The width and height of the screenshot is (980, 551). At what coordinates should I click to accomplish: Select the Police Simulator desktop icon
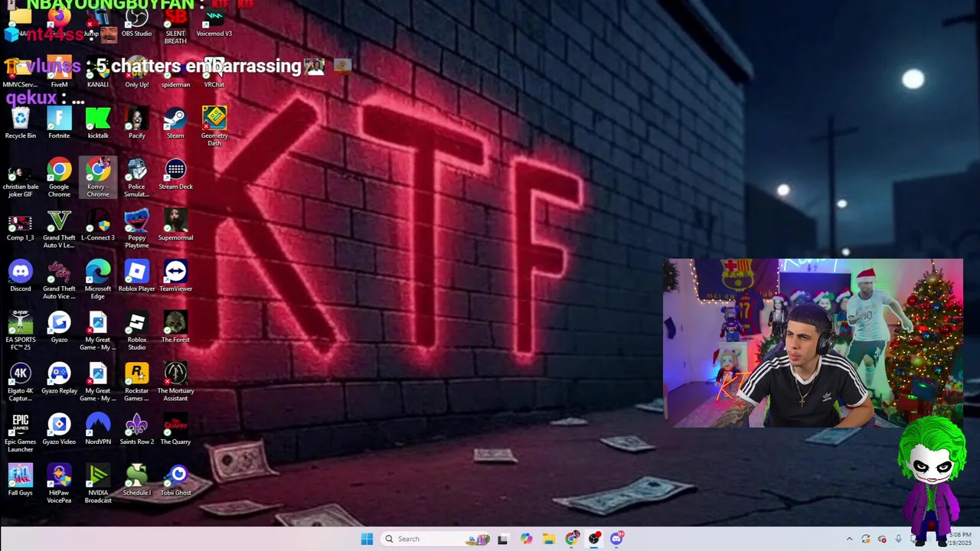[x=136, y=178]
